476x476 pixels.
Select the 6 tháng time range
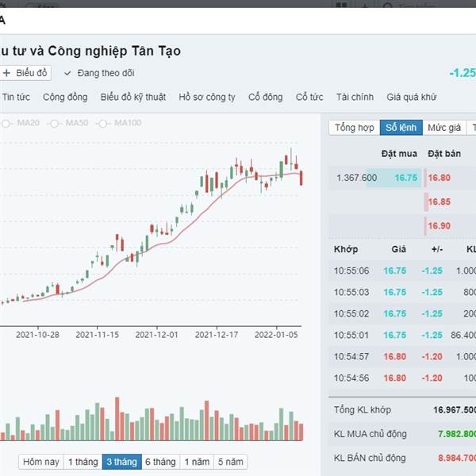pos(160,462)
